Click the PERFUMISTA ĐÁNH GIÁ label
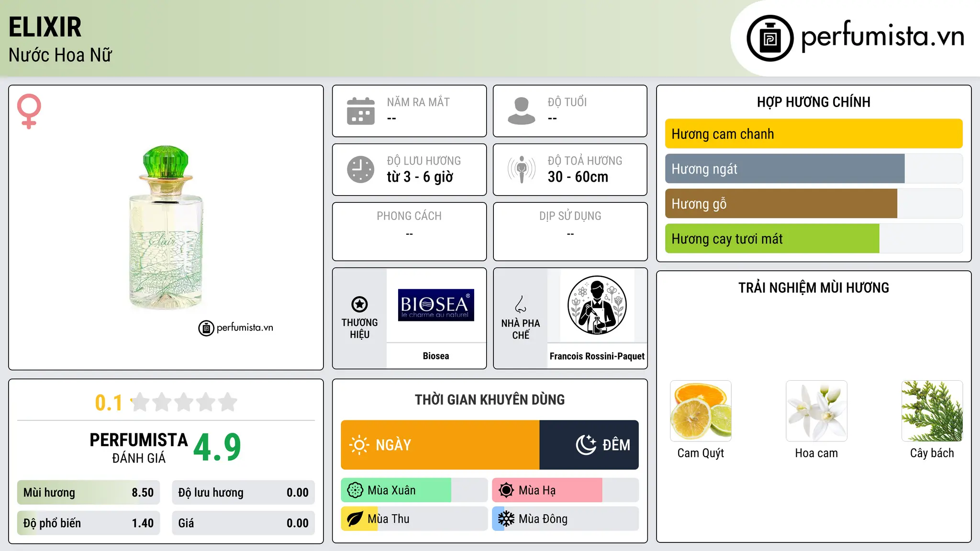 point(139,448)
